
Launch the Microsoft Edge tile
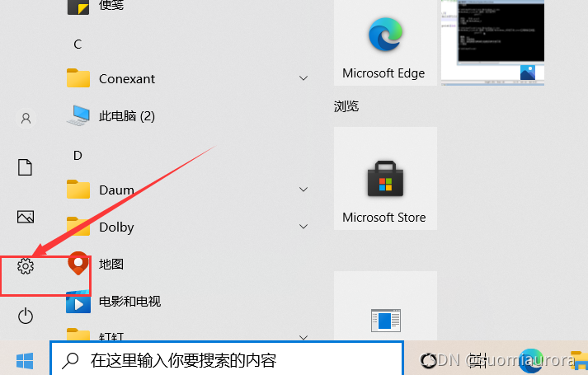click(x=385, y=42)
